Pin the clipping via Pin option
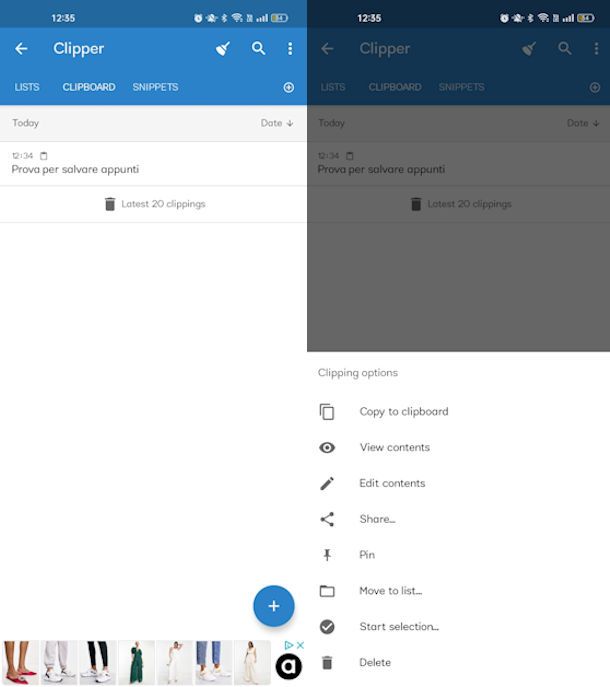Screen dimensions: 610x687 pos(458,555)
